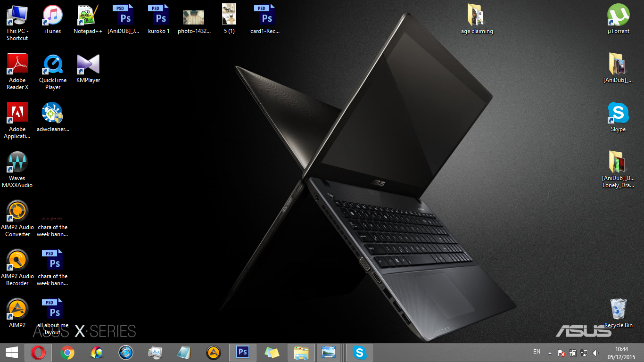Viewport: 644px width, 362px height.
Task: Click the EN input language indicator
Action: (x=537, y=352)
